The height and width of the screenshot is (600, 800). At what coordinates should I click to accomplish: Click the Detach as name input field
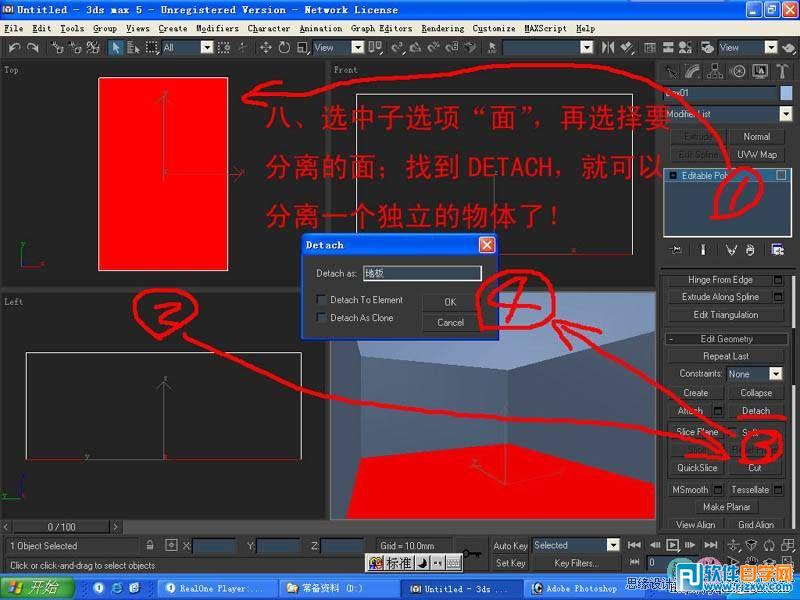tap(420, 272)
